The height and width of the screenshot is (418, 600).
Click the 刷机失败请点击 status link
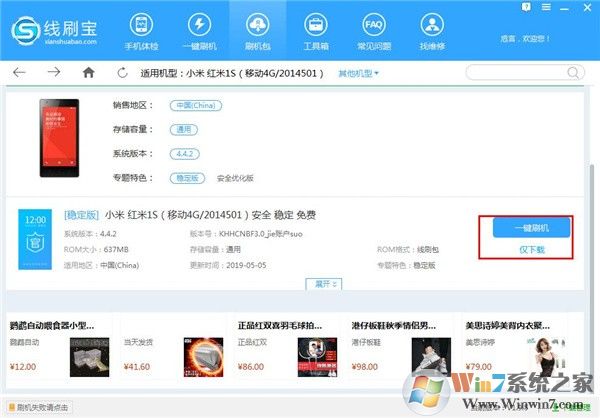pos(38,408)
